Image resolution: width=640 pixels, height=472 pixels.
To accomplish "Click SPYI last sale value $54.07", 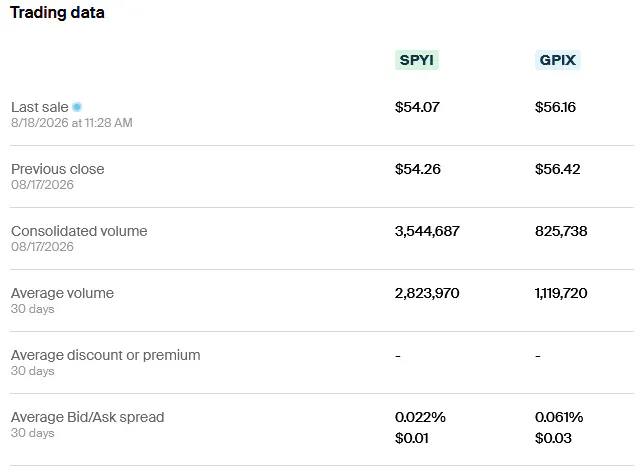I will coord(417,107).
